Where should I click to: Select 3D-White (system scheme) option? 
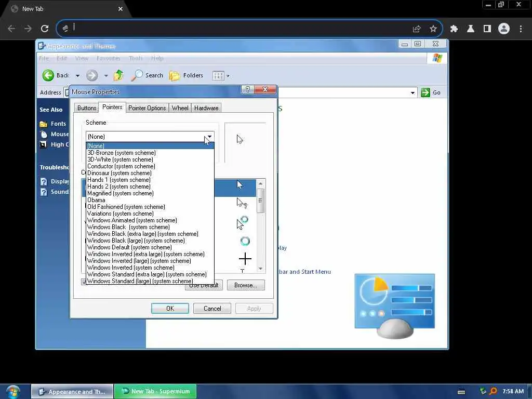pyautogui.click(x=150, y=159)
